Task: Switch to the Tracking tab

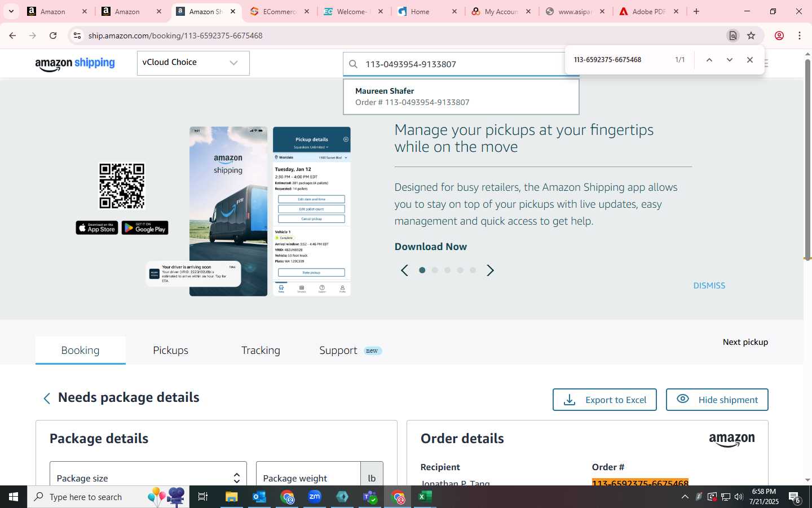Action: [x=261, y=351]
